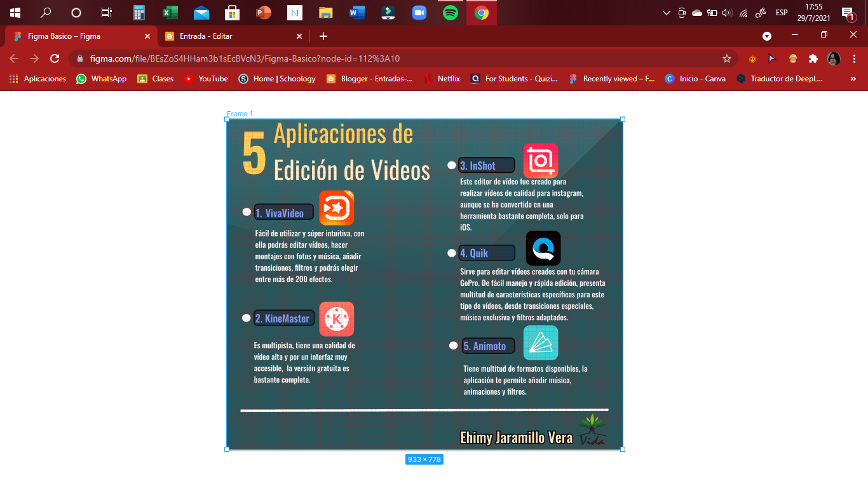The height and width of the screenshot is (488, 868).
Task: Switch ESP input language indicator
Action: [x=782, y=12]
